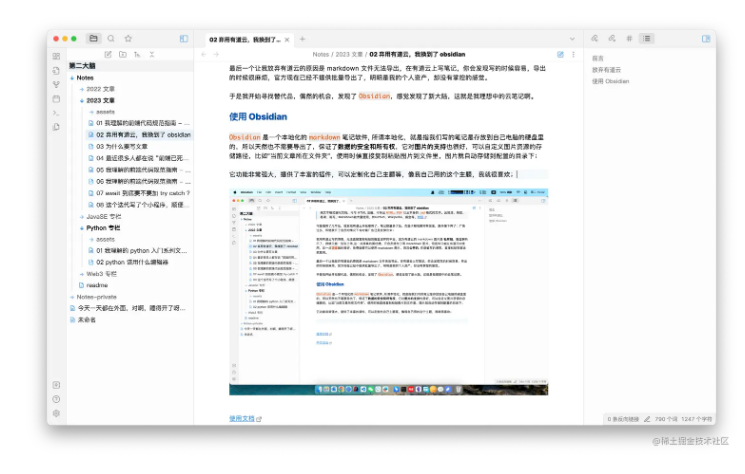Show the outline panel list icon
The height and width of the screenshot is (474, 745).
coord(647,38)
